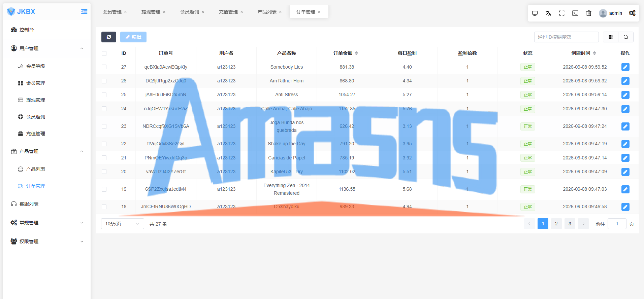Collapse the 产品管理 menu group

[x=47, y=151]
